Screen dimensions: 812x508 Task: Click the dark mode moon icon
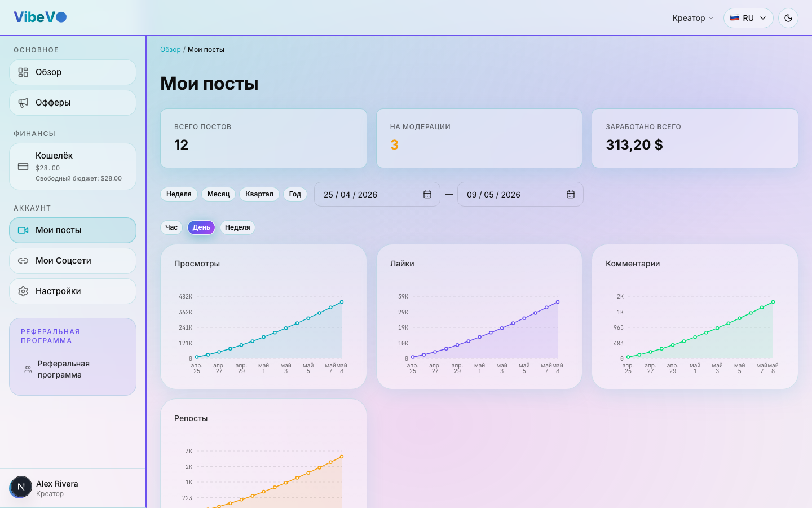click(788, 18)
